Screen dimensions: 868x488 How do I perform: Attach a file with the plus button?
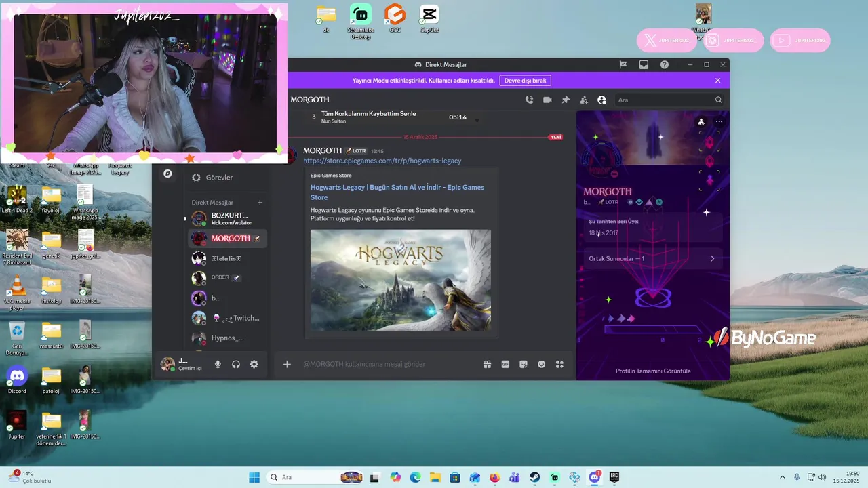[x=287, y=364]
